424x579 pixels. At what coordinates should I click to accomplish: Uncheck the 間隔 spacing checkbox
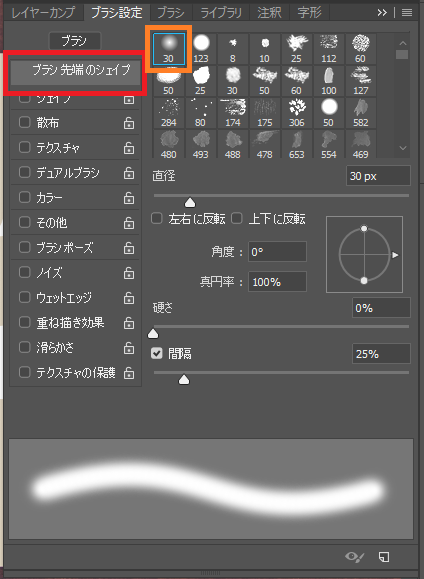click(157, 354)
